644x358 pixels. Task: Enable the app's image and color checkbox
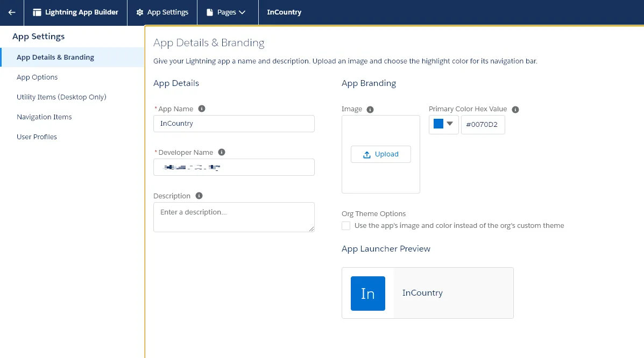346,226
